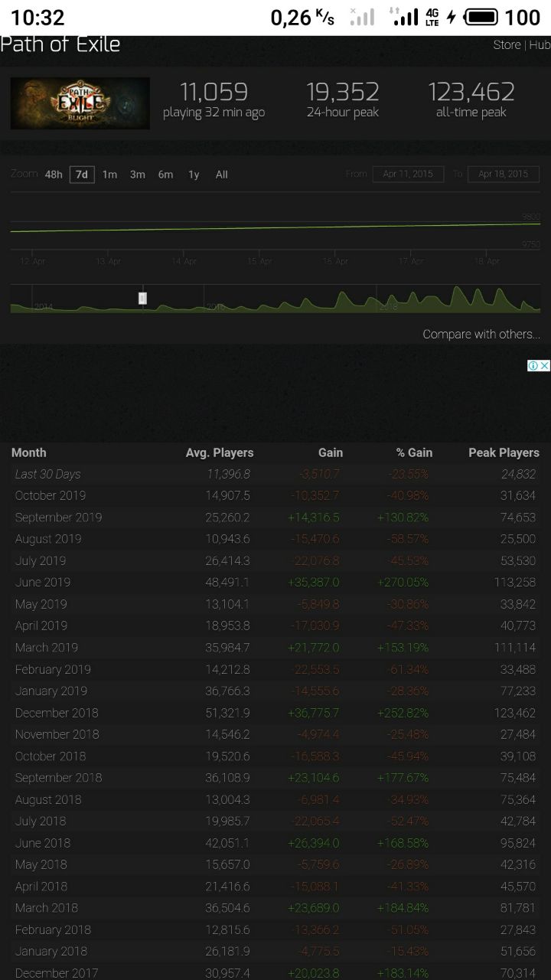Click the Path of Exile game banner image
Screen dimensions: 551x980
click(x=80, y=103)
